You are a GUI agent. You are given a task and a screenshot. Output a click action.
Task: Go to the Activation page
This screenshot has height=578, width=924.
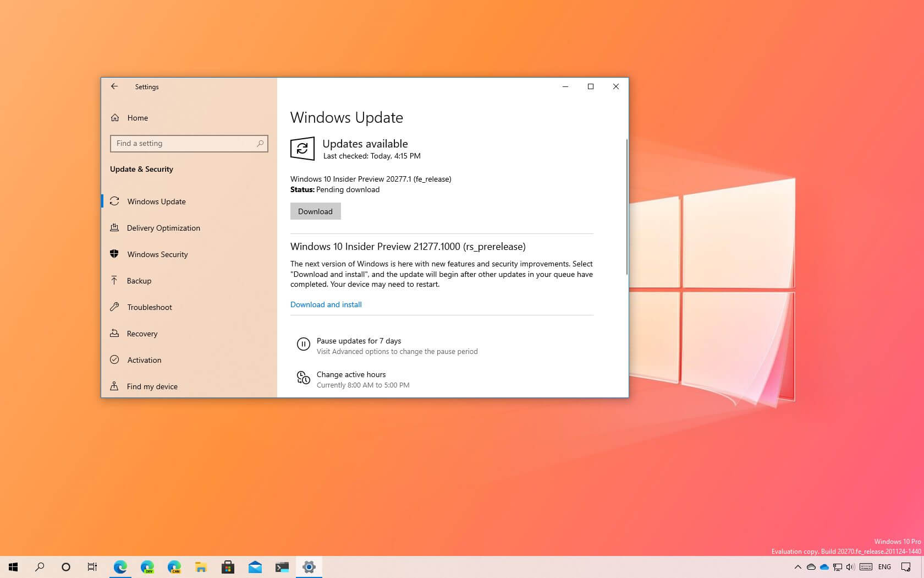click(144, 360)
